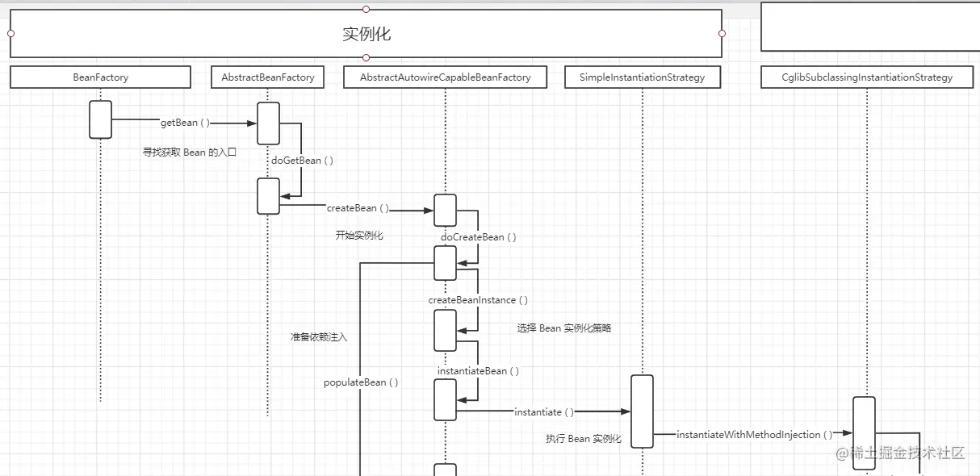
Task: Click the title frame's top resize handle
Action: coord(365,8)
